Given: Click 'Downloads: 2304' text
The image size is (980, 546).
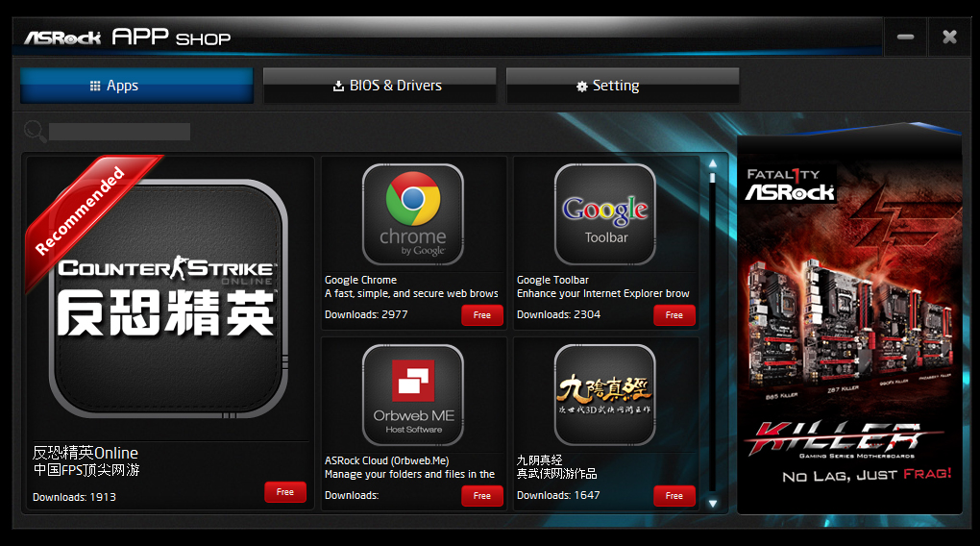Looking at the screenshot, I should coord(559,314).
